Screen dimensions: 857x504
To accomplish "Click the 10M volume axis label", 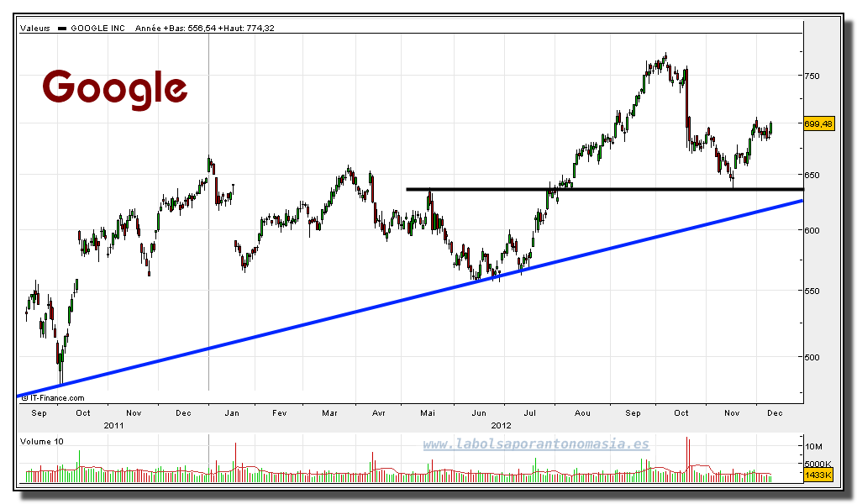I will coord(814,447).
